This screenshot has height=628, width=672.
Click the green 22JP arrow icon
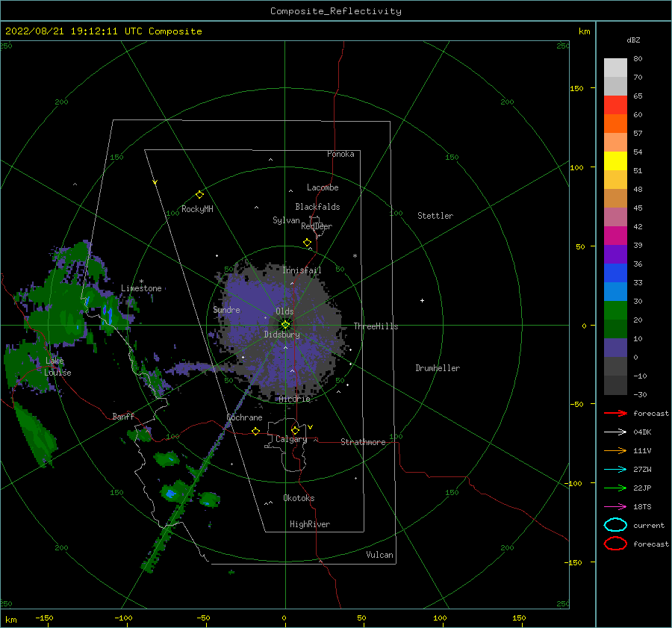pos(615,488)
